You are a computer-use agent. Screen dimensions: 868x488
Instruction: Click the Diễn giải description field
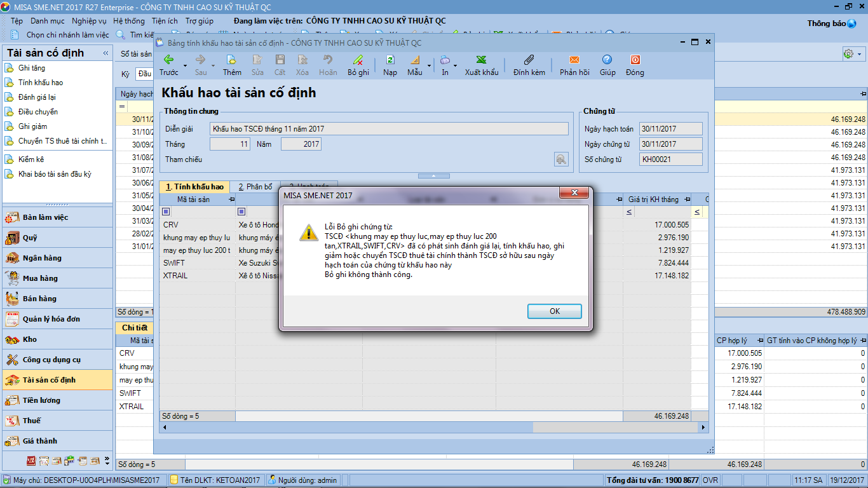coord(389,128)
